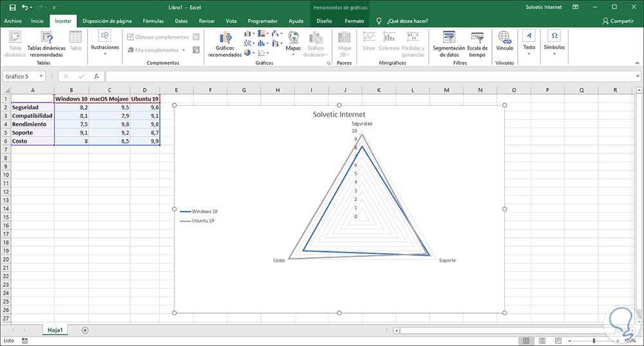
Task: Open Gráficos recomendados
Action: [x=225, y=44]
